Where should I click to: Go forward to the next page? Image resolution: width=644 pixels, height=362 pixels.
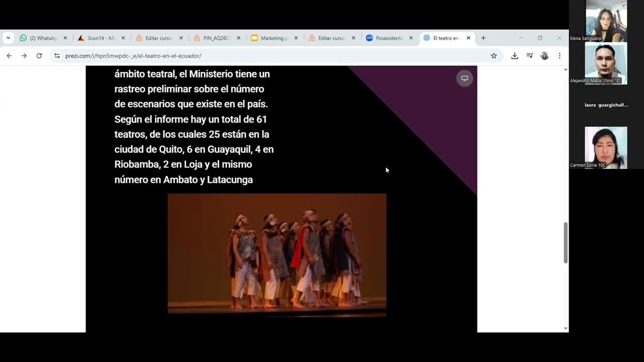(x=24, y=56)
